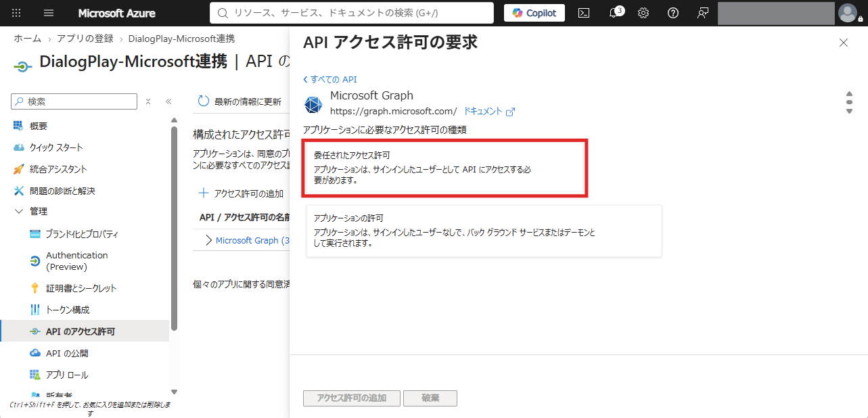Click the Copilot button
The image size is (868, 418).
[534, 13]
